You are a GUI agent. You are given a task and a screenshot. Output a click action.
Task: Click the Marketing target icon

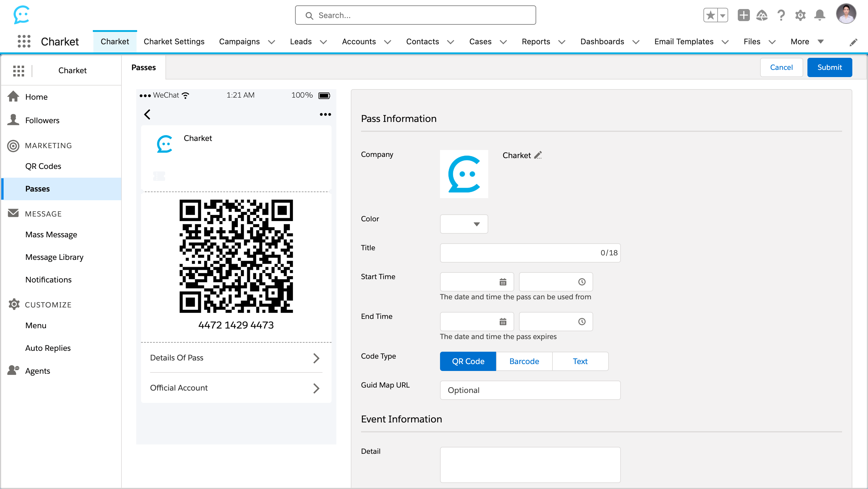pos(13,146)
